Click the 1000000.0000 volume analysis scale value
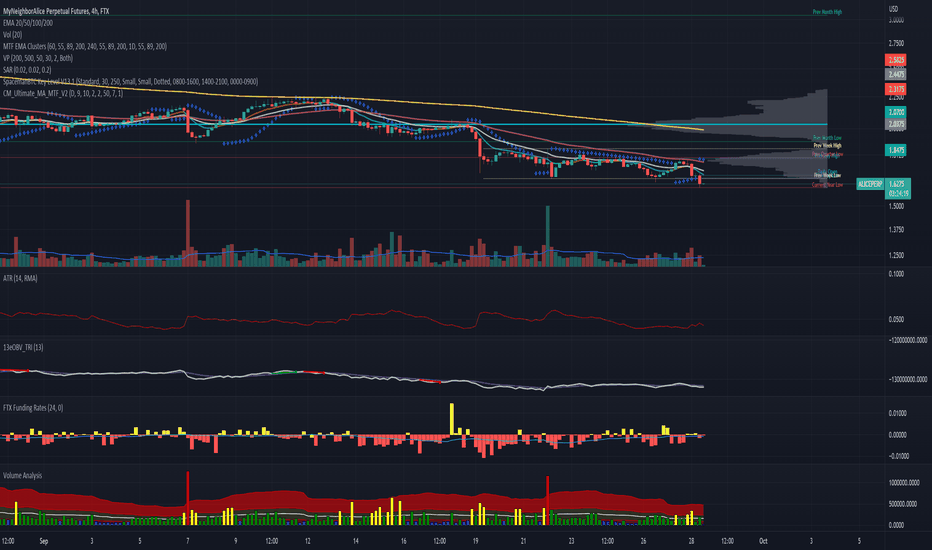The height and width of the screenshot is (550, 932). [903, 483]
